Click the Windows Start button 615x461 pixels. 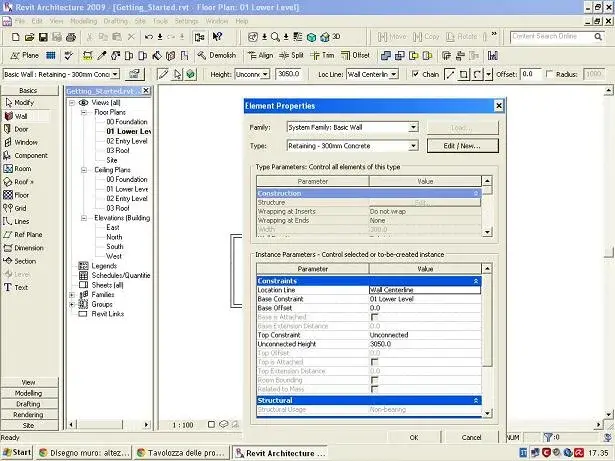(17, 453)
